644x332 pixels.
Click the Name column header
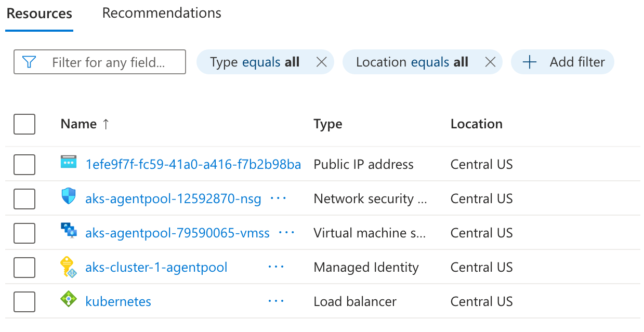[x=78, y=124]
